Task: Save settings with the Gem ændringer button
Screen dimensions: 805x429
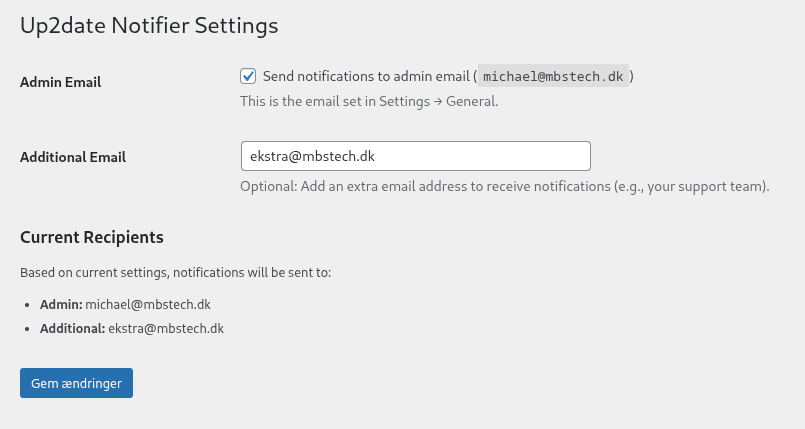Action: click(76, 383)
